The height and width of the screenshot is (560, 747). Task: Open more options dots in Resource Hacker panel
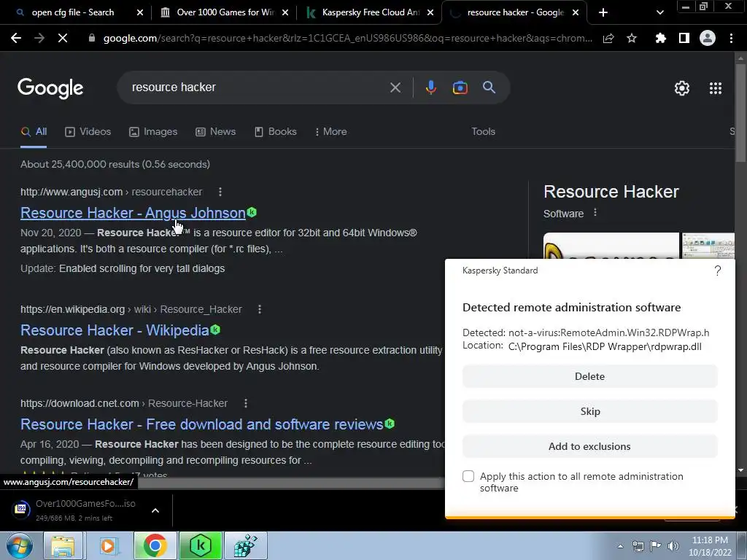point(595,212)
